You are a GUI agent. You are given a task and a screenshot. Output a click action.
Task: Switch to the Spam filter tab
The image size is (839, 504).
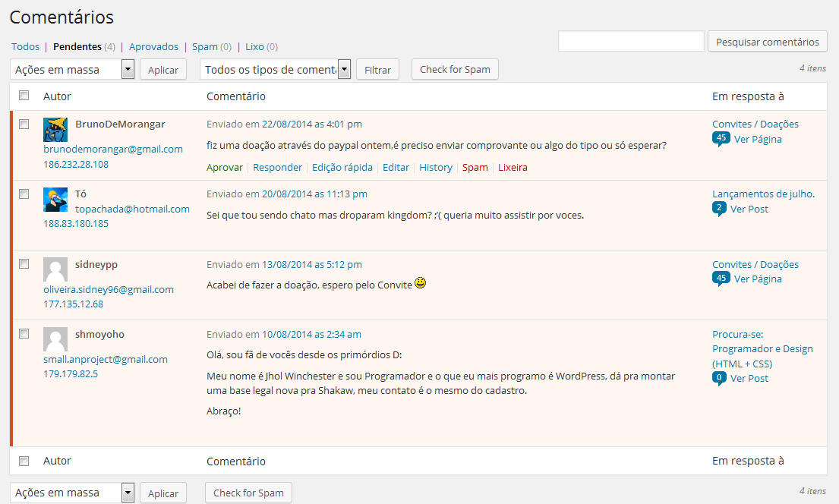pos(205,46)
